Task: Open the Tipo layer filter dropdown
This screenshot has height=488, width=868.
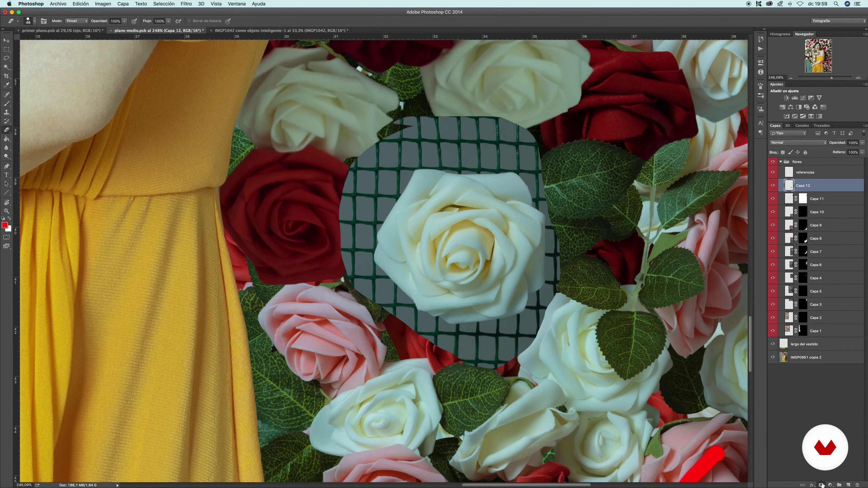Action: 788,133
